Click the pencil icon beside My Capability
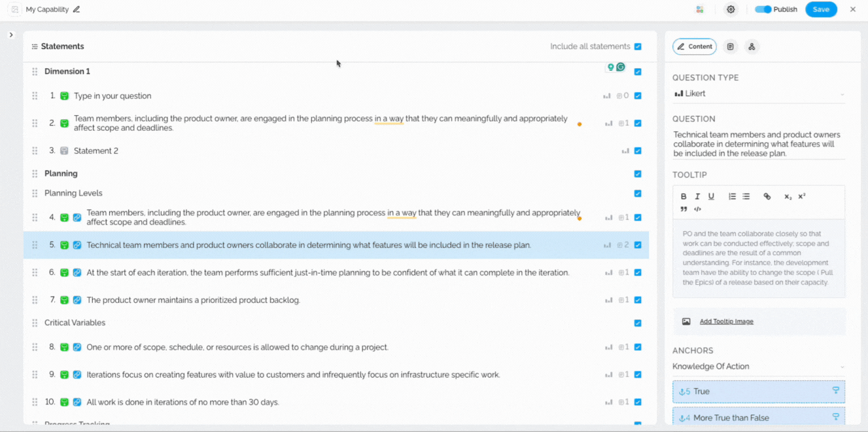 77,10
